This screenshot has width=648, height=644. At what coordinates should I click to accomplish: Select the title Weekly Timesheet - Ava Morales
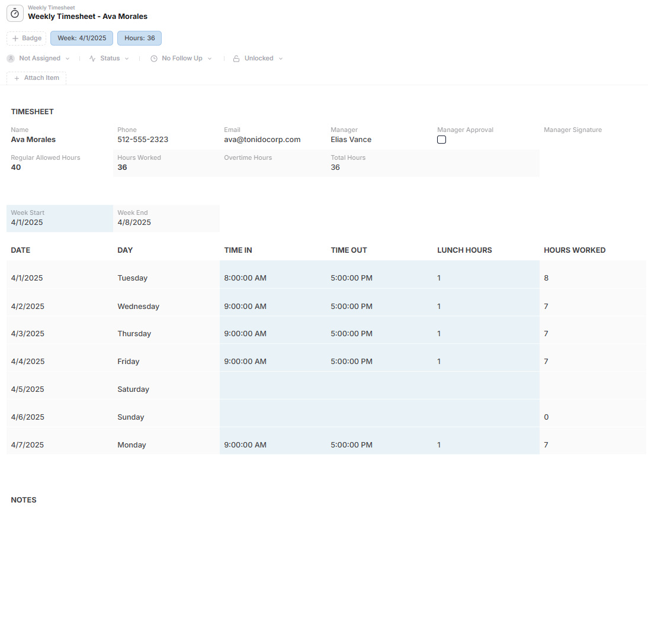click(x=88, y=17)
